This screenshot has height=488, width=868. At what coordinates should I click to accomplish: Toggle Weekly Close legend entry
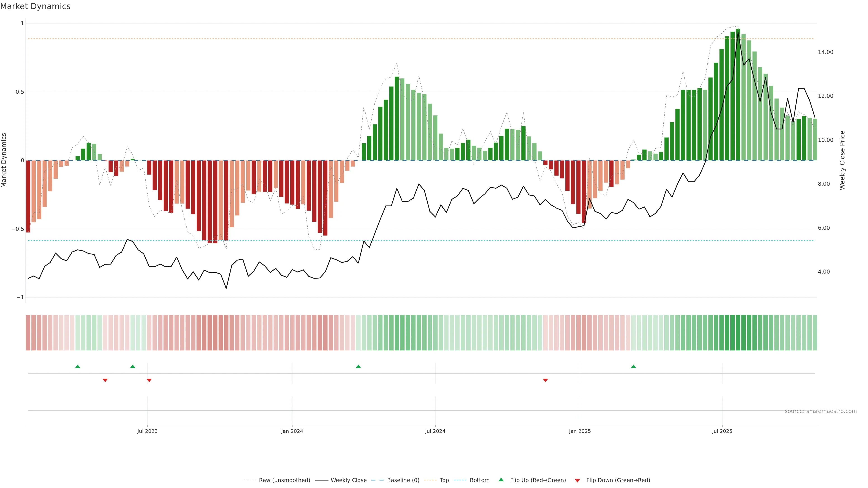pos(348,480)
